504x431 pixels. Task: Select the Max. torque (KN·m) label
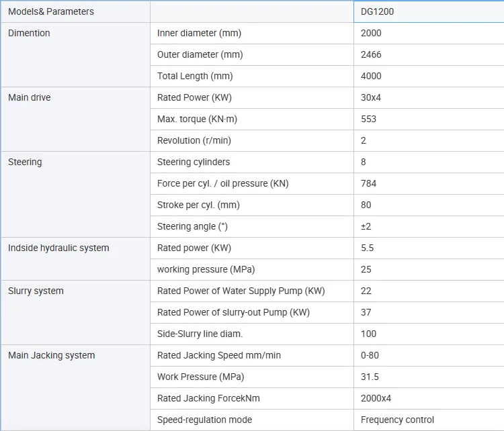(197, 119)
